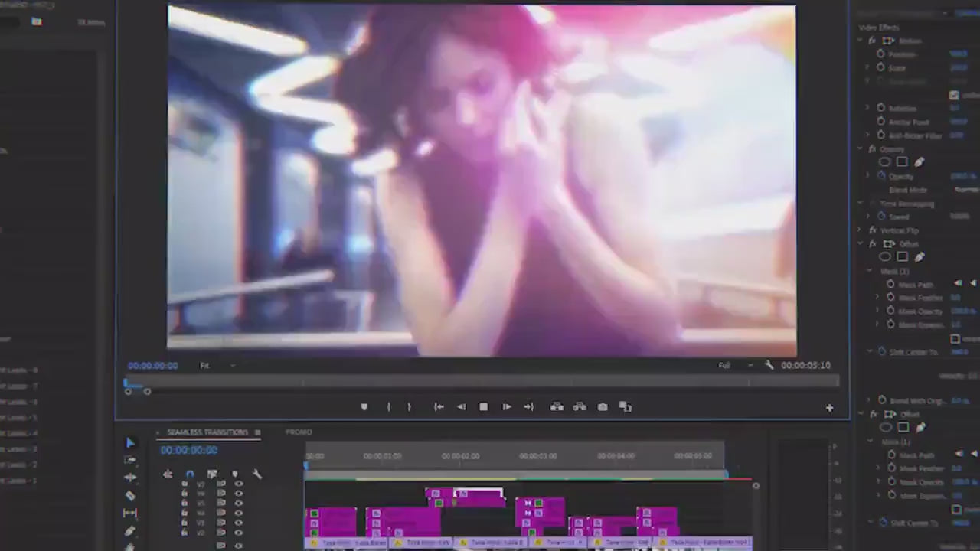Click the Export Frame camera icon
980x551 pixels.
coord(603,407)
